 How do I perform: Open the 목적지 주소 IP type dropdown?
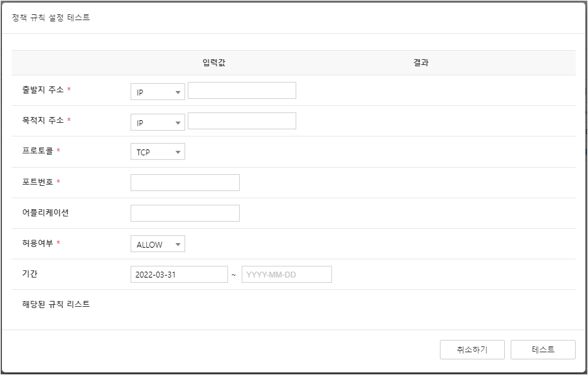point(157,122)
